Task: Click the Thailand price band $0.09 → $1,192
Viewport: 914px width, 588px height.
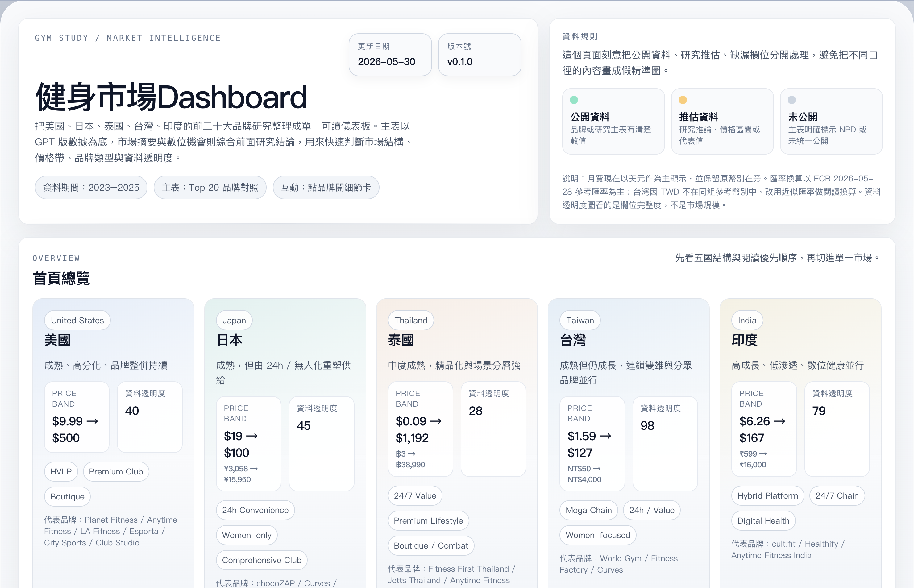Action: (419, 429)
